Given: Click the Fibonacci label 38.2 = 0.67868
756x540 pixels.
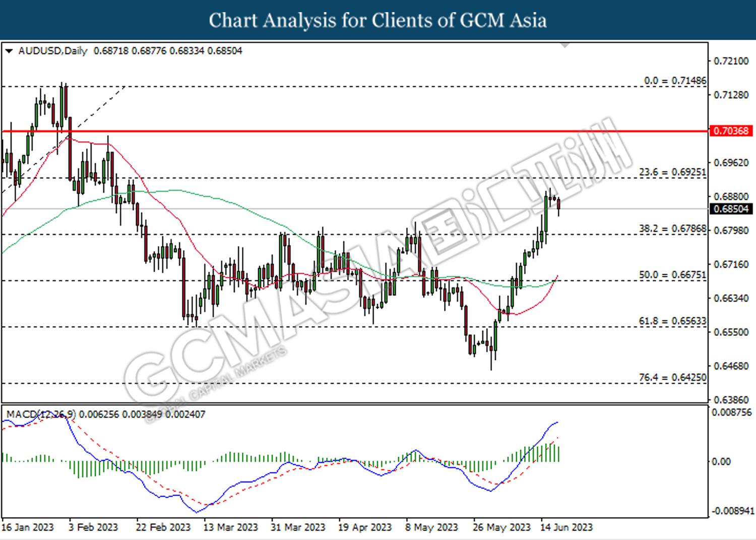Looking at the screenshot, I should click(673, 228).
